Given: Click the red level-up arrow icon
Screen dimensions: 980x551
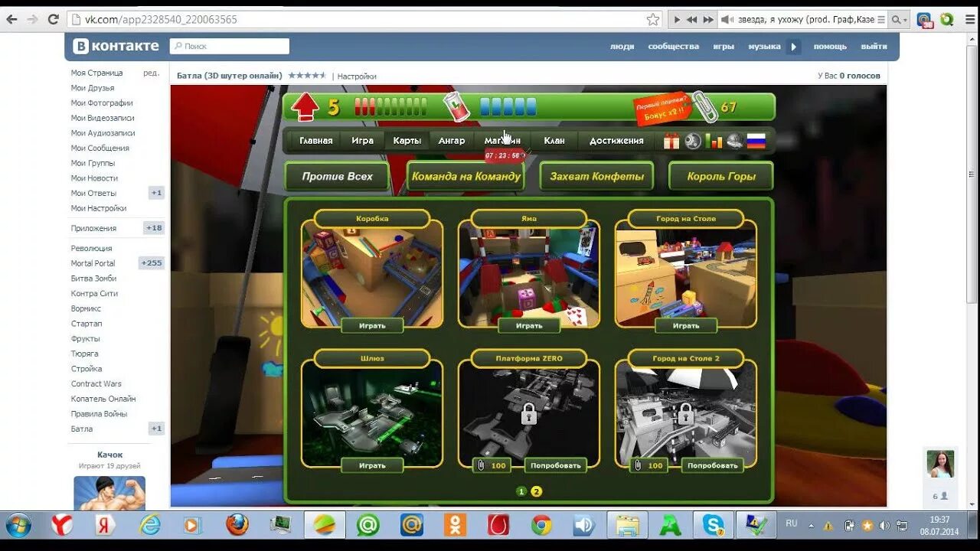Looking at the screenshot, I should point(305,106).
